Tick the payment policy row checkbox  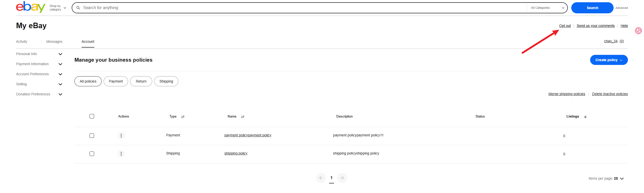pos(92,136)
